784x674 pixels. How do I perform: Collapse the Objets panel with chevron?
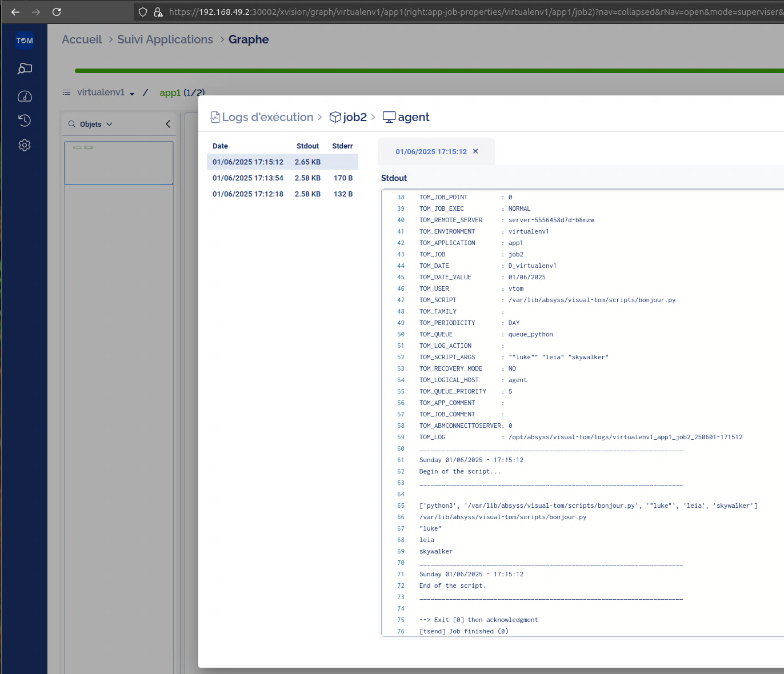point(168,124)
